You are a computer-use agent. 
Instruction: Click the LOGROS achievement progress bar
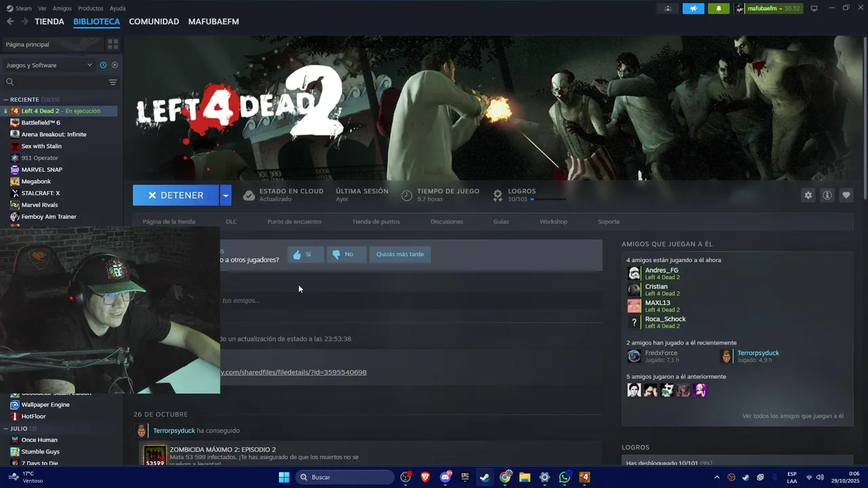(x=548, y=199)
